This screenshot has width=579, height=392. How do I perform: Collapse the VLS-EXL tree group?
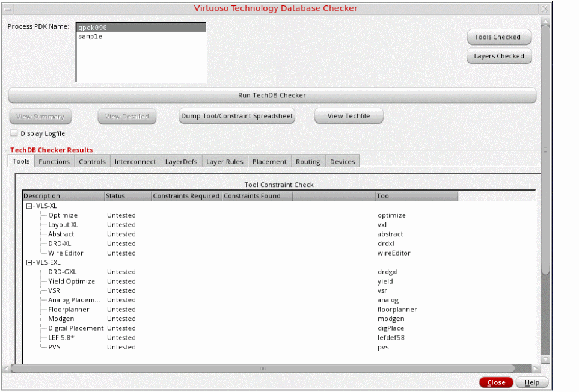(x=29, y=263)
